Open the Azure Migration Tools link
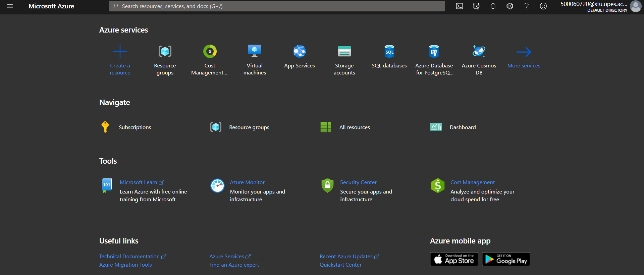Viewport: 644px width, 275px height. pyautogui.click(x=125, y=265)
